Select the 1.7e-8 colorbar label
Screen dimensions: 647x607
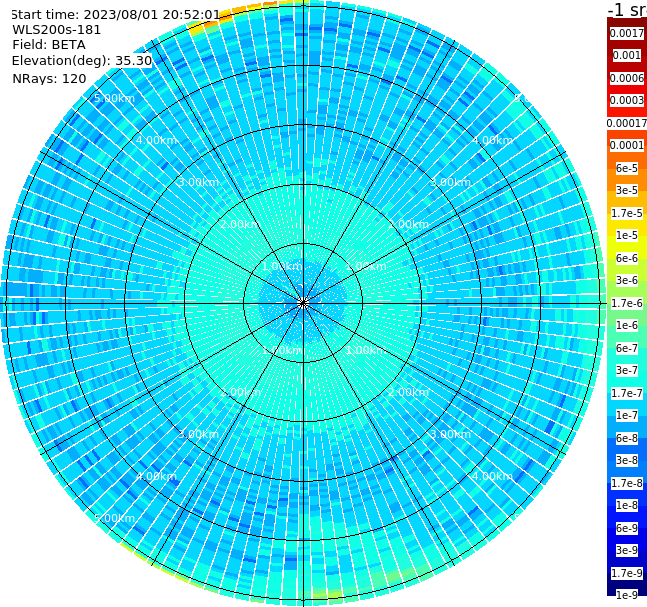[627, 483]
